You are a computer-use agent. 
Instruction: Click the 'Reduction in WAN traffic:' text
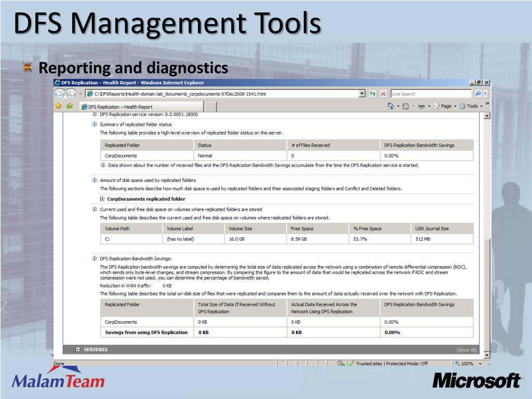pos(125,286)
